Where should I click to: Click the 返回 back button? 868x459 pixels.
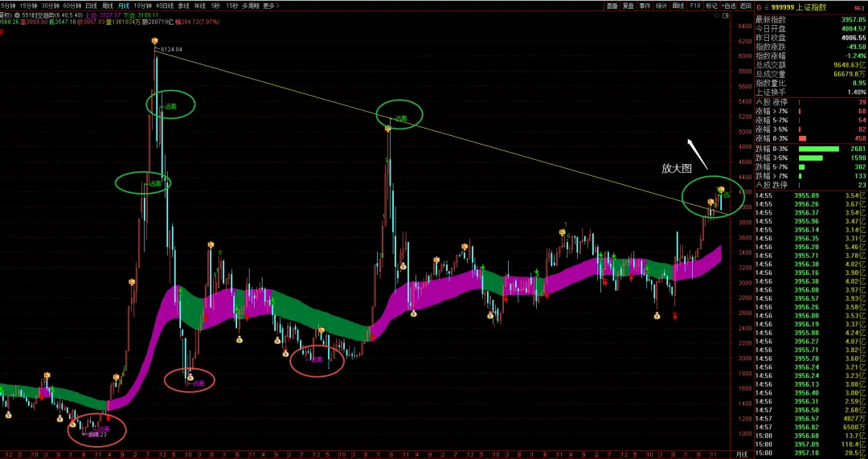click(745, 6)
